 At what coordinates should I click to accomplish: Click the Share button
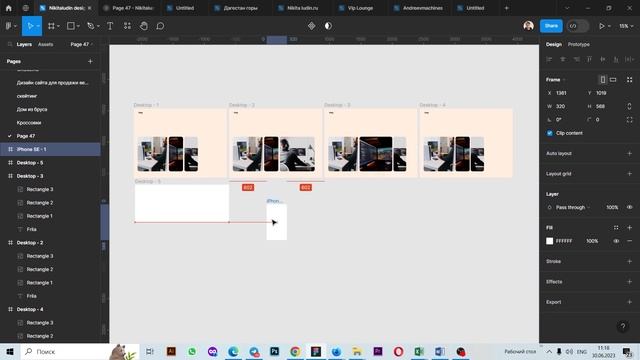pyautogui.click(x=551, y=26)
